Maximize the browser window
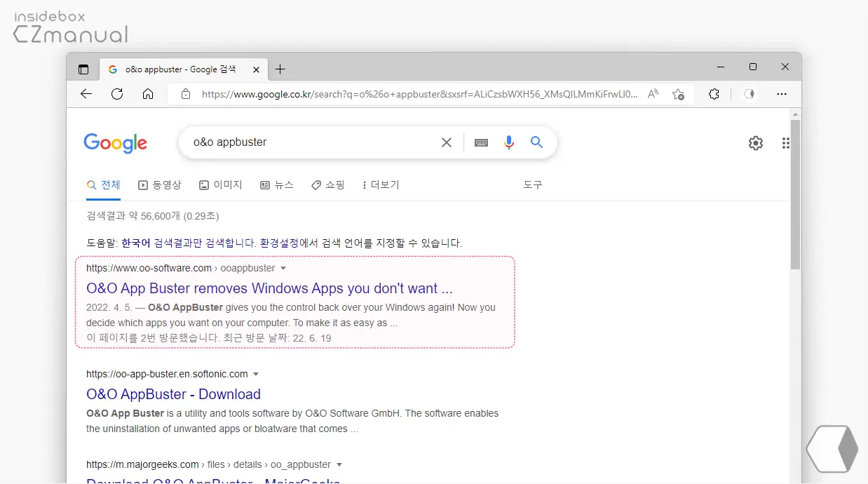868x484 pixels. coord(753,67)
